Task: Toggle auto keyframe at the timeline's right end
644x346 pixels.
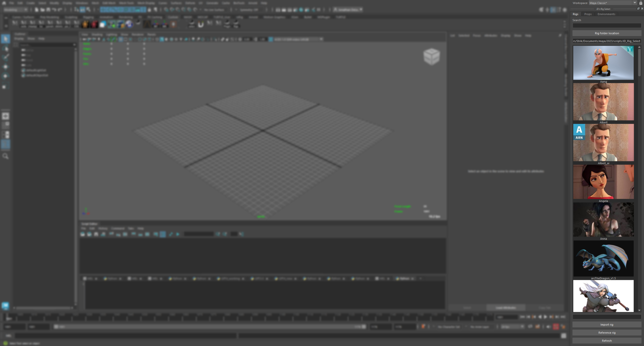Action: pyautogui.click(x=556, y=326)
